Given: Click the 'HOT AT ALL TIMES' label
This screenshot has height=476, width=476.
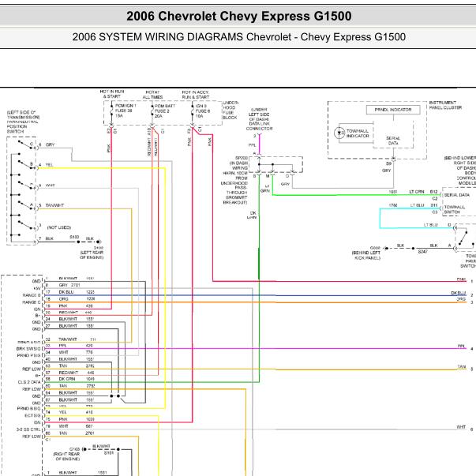Looking at the screenshot, I should (x=152, y=95).
